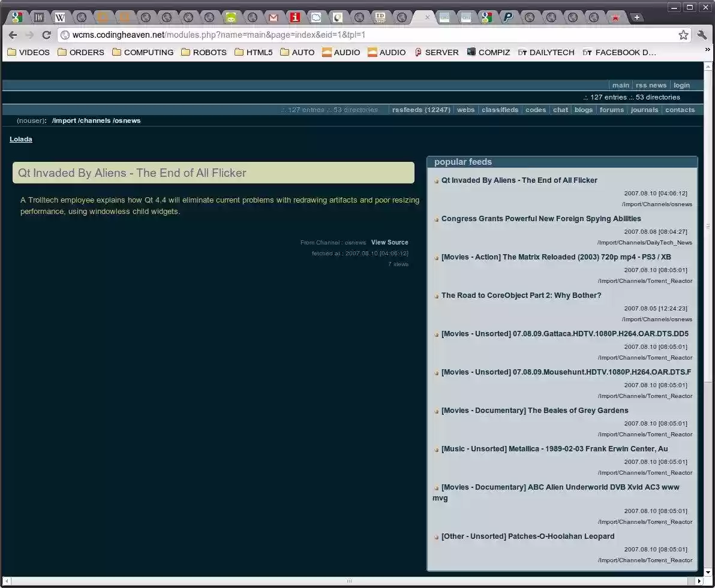This screenshot has height=588, width=715.
Task: Open the chat section
Action: (560, 110)
